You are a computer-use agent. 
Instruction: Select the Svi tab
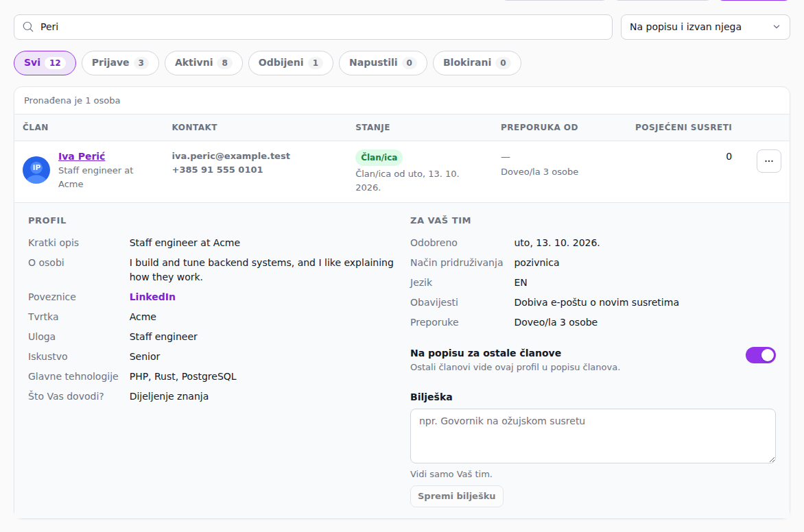click(45, 63)
